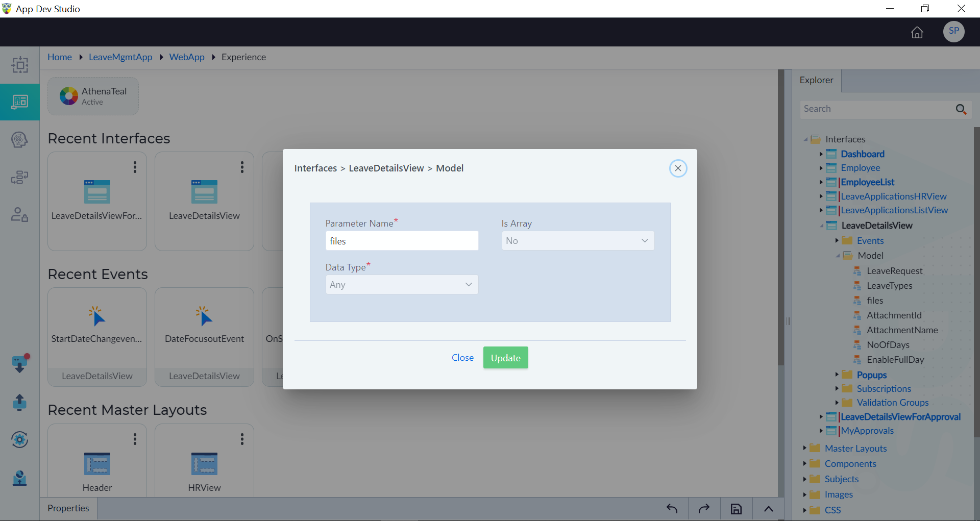
Task: Edit the Parameter Name field
Action: [x=402, y=241]
